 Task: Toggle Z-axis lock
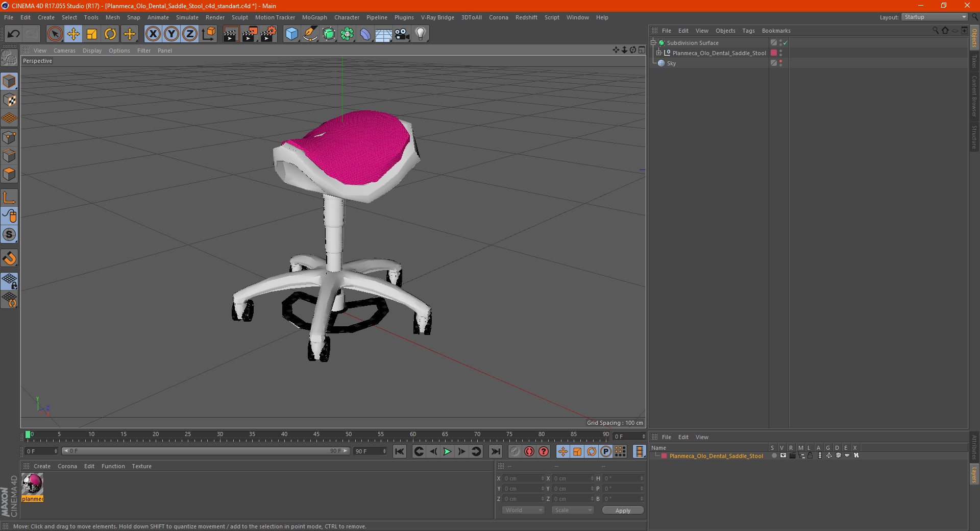click(x=190, y=34)
